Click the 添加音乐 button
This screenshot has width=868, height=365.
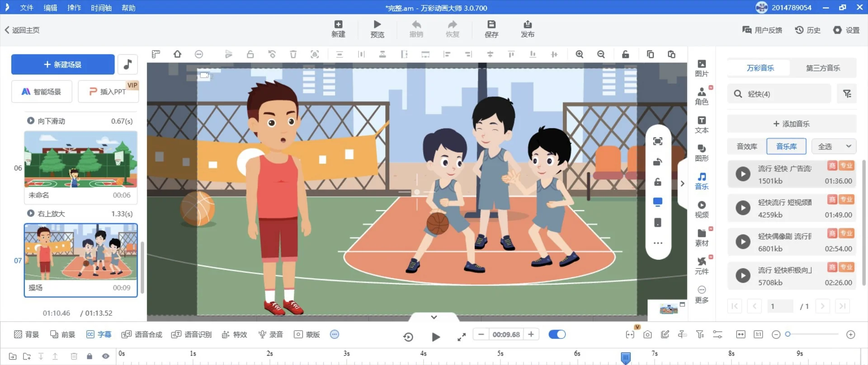click(792, 124)
